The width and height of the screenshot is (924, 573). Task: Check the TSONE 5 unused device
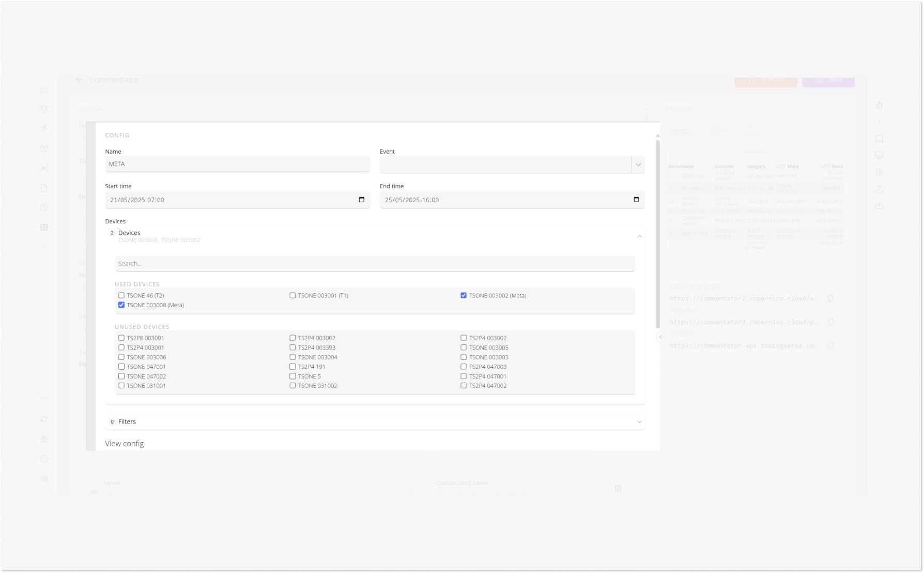tap(292, 376)
